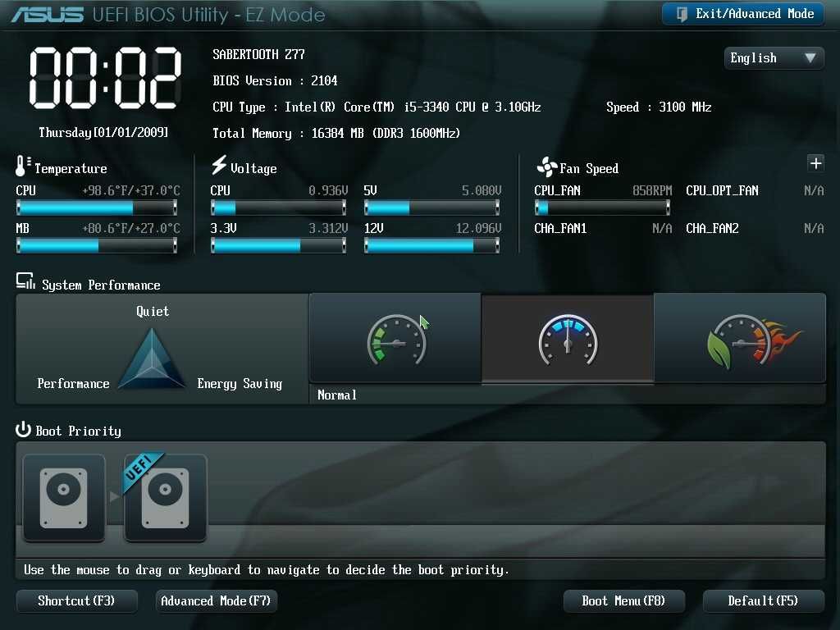
Task: Click the Quiet/Performance/Energy Saving triangle graphic
Action: [x=152, y=358]
